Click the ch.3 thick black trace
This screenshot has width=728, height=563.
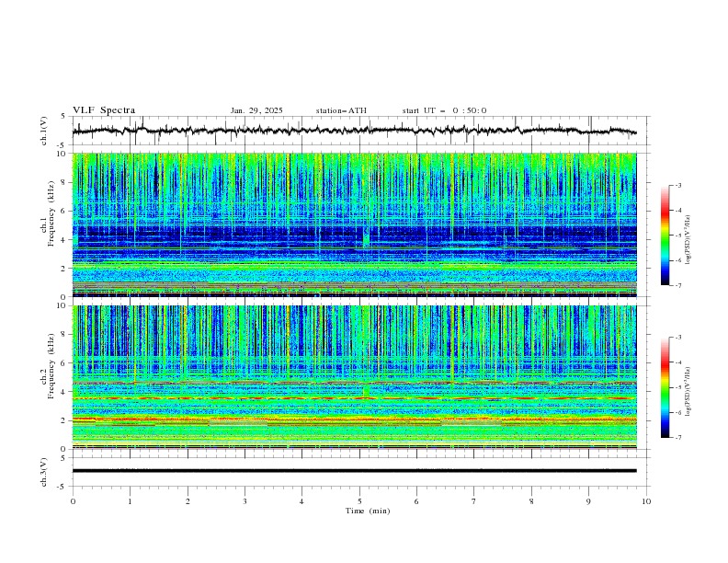(354, 471)
